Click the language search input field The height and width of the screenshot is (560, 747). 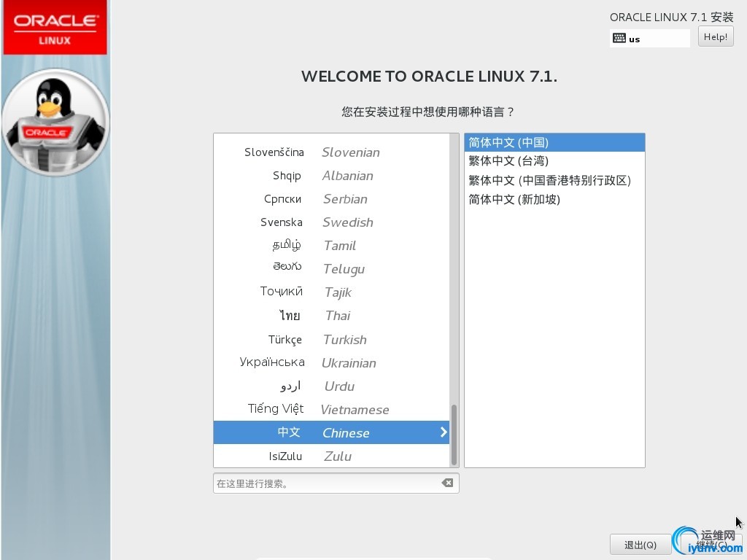click(336, 483)
